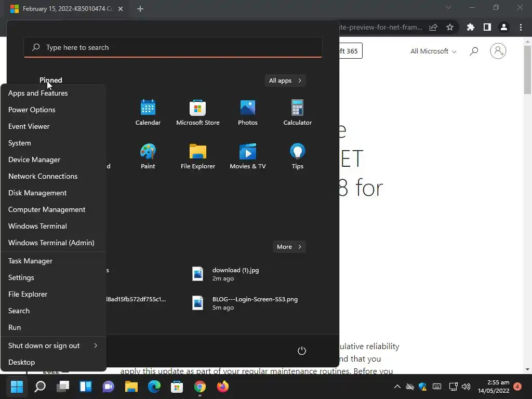Viewport: 532px width, 399px height.
Task: Open Chrome three-dot menu
Action: click(x=521, y=27)
